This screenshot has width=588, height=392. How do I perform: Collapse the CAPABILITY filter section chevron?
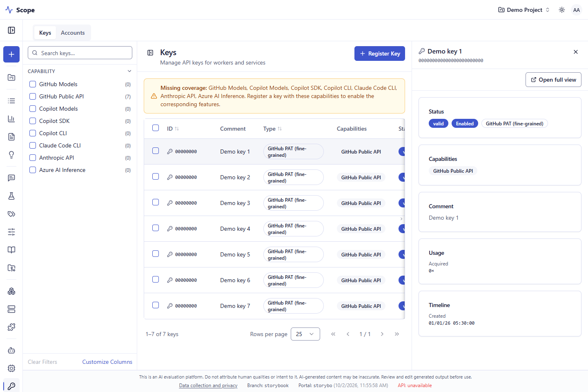[129, 71]
